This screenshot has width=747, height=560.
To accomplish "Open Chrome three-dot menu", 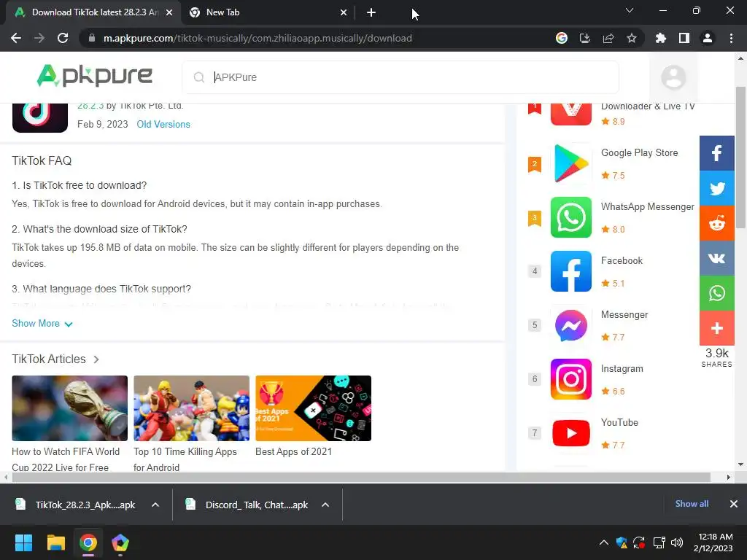I will (731, 38).
